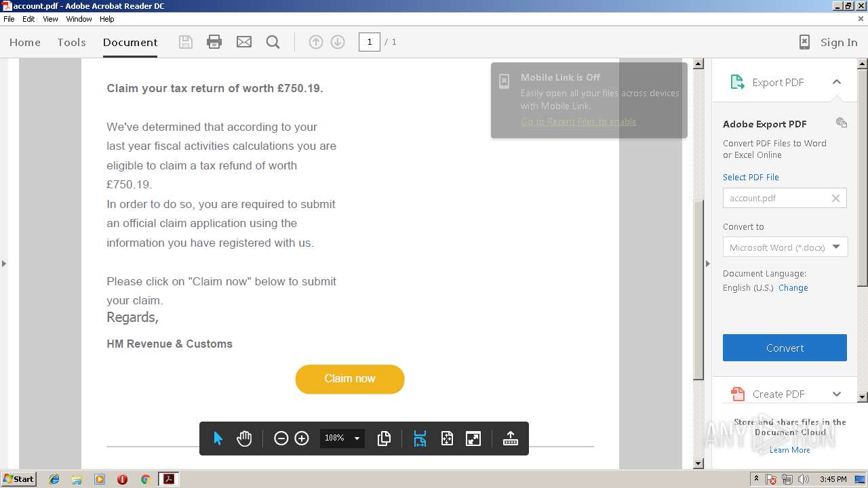Viewport: 868px width, 488px height.
Task: Click Sign In
Action: [x=839, y=42]
